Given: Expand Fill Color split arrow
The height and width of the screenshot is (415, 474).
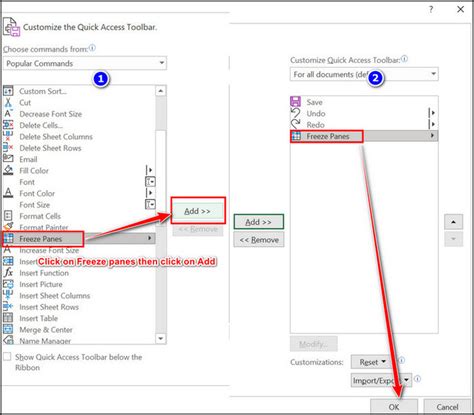Looking at the screenshot, I should click(x=149, y=170).
